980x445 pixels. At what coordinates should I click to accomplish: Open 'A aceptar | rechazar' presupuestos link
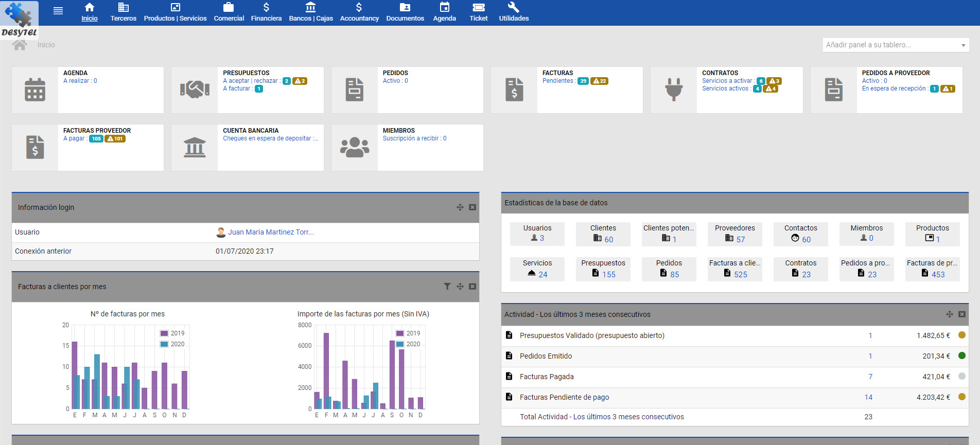[x=252, y=81]
